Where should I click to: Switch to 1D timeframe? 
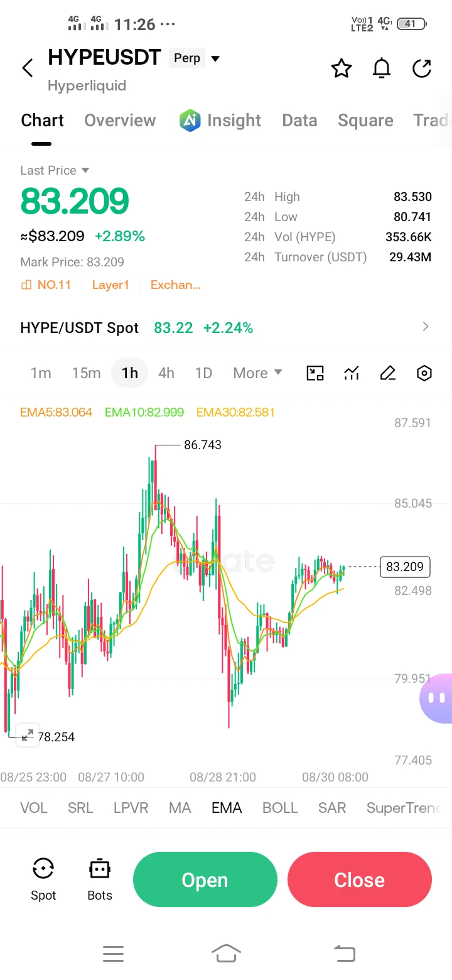(x=203, y=373)
